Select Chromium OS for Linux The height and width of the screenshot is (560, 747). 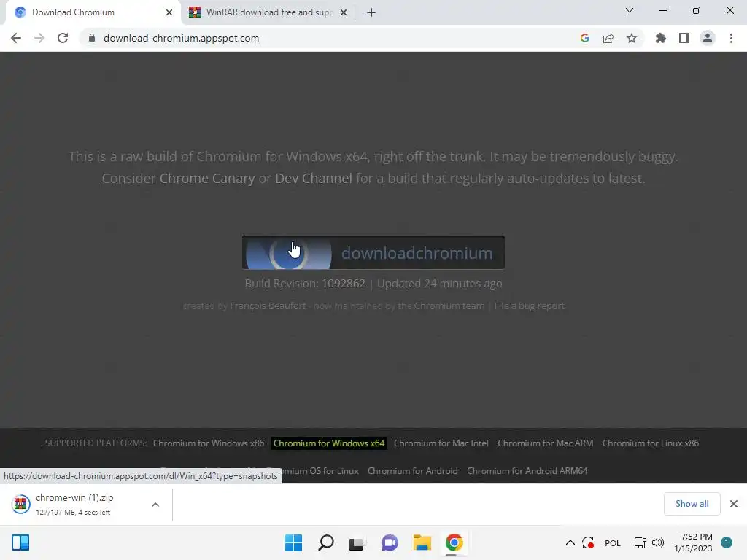320,471
